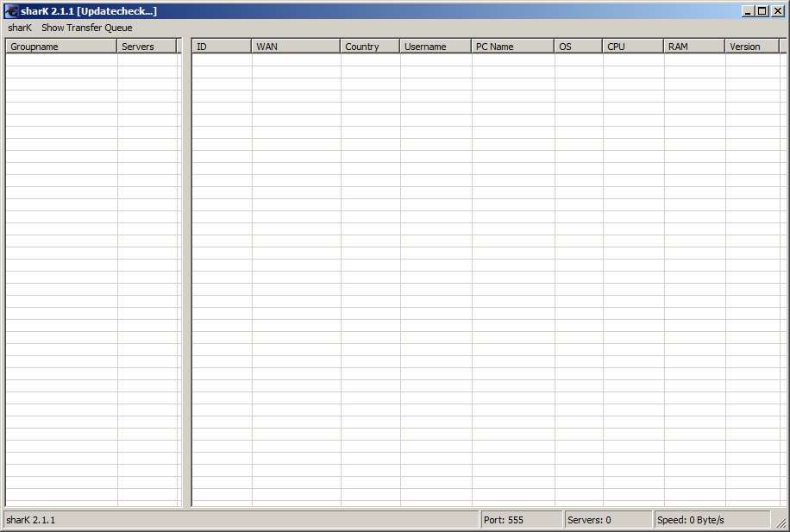This screenshot has height=532, width=790.
Task: Click the sharK shark icon in title bar
Action: pos(12,11)
